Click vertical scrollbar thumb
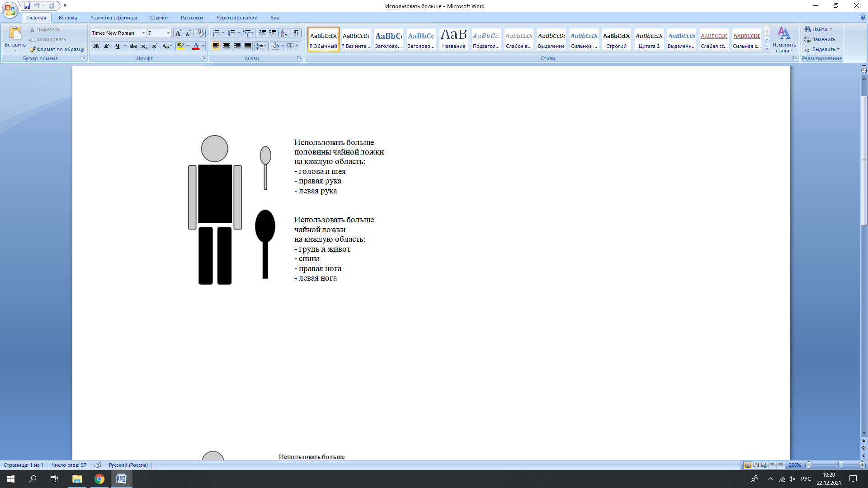868x488 pixels. click(864, 160)
